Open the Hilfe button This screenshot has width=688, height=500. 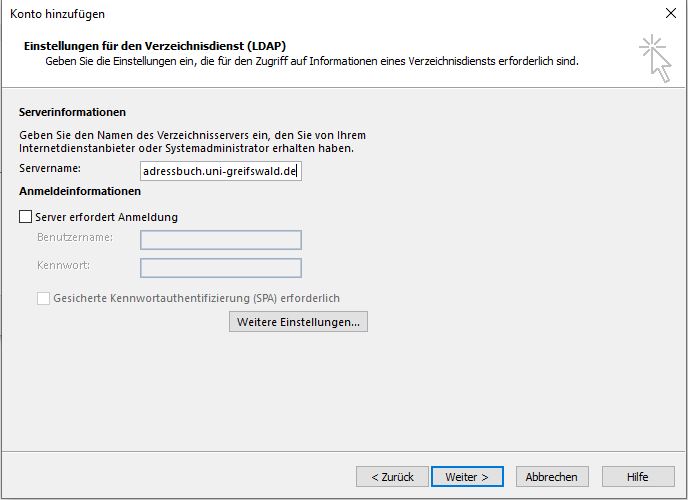tap(637, 477)
